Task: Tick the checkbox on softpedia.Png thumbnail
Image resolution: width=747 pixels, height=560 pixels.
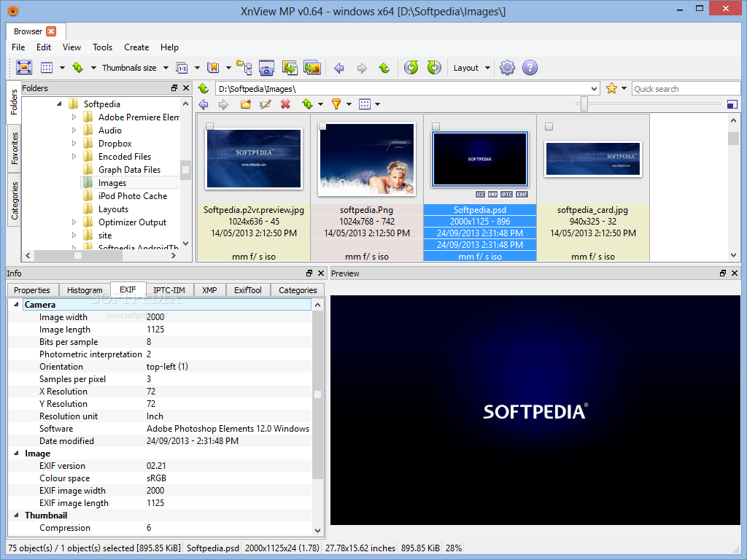Action: tap(322, 126)
